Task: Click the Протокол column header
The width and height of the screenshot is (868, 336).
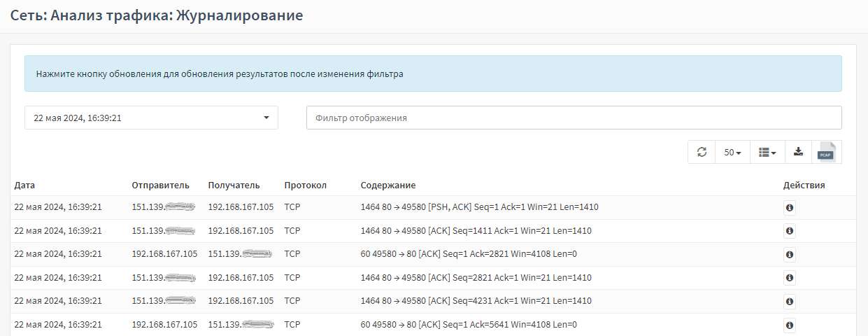Action: click(x=305, y=185)
